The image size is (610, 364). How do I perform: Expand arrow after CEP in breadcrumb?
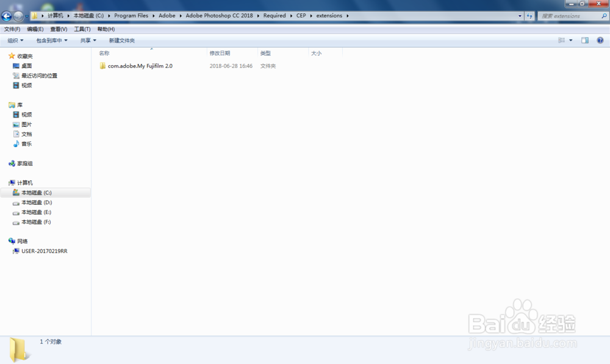[311, 16]
